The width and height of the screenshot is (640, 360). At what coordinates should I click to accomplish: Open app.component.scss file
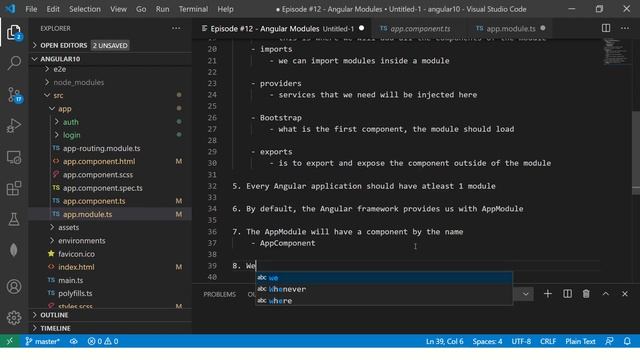98,175
